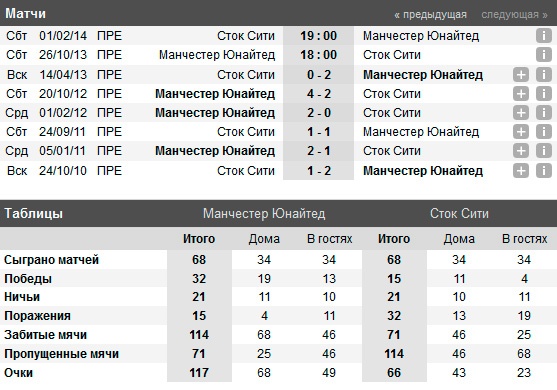Open info icon for 01/02/14 match
This screenshot has height=390, width=557.
pyautogui.click(x=544, y=36)
